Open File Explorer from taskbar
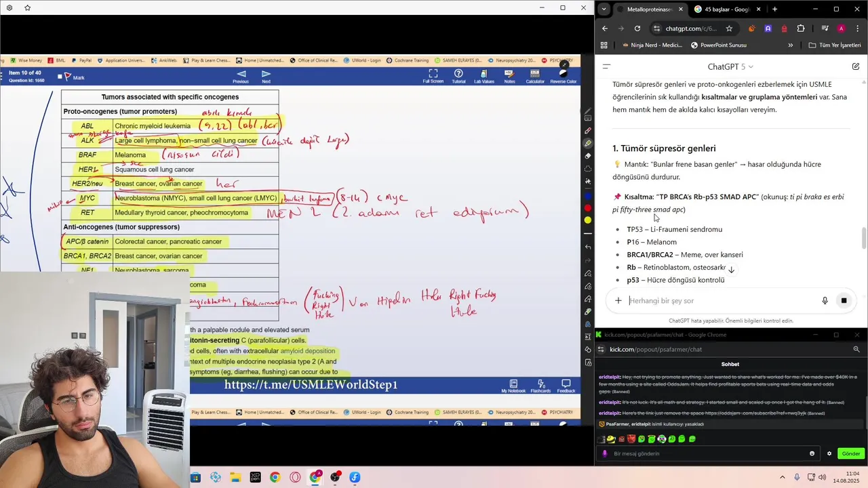This screenshot has width=868, height=488. (x=235, y=477)
